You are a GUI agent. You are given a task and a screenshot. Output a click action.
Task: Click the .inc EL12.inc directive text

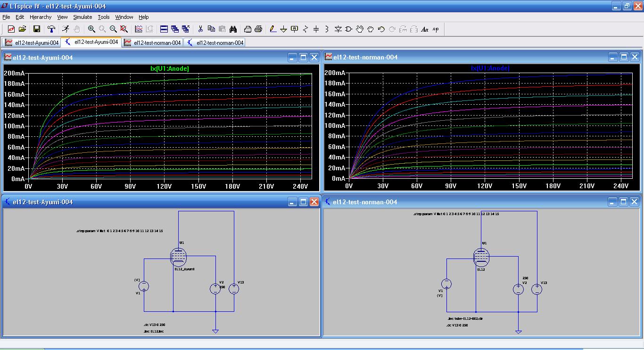[x=154, y=332]
